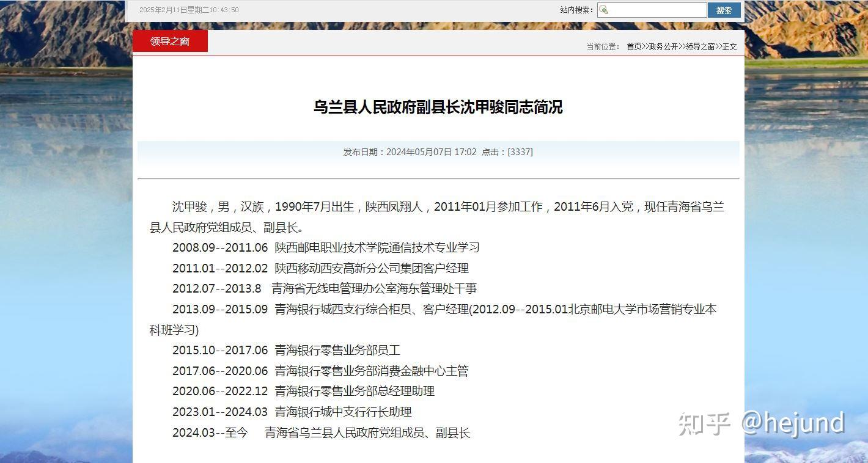Focus the 站内搜索 input field
This screenshot has height=463, width=868.
tap(652, 10)
